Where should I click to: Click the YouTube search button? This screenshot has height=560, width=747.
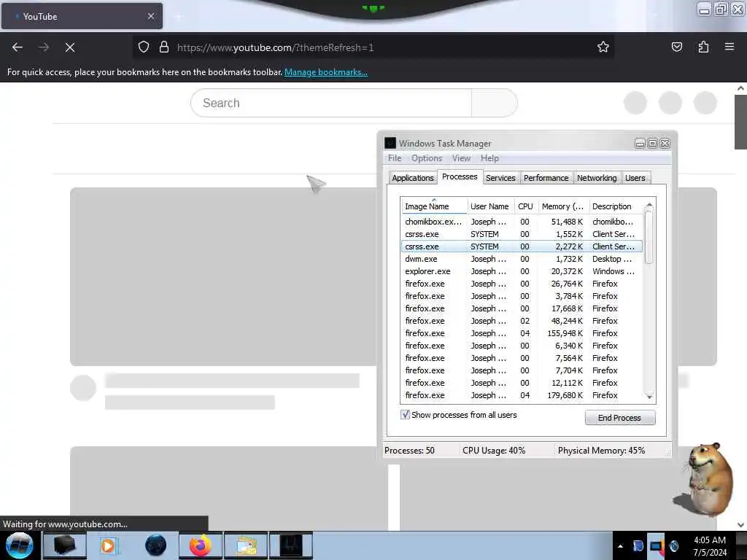pyautogui.click(x=494, y=103)
